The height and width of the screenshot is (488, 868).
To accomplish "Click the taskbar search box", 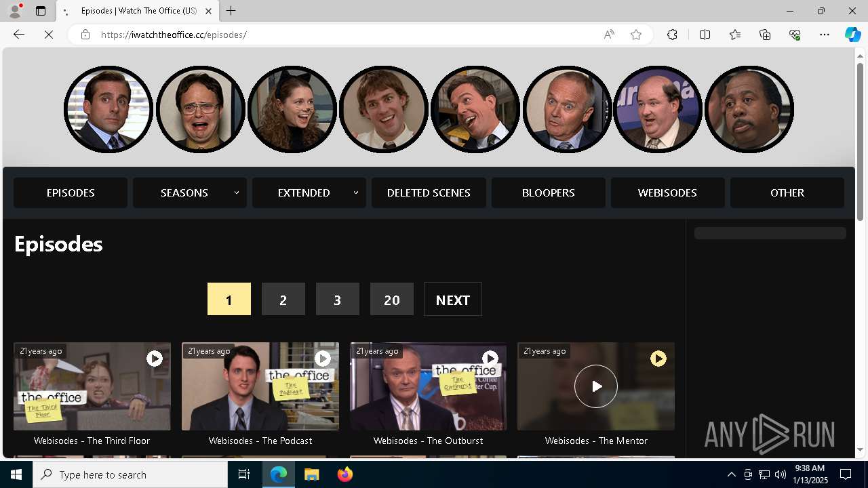I will (130, 474).
